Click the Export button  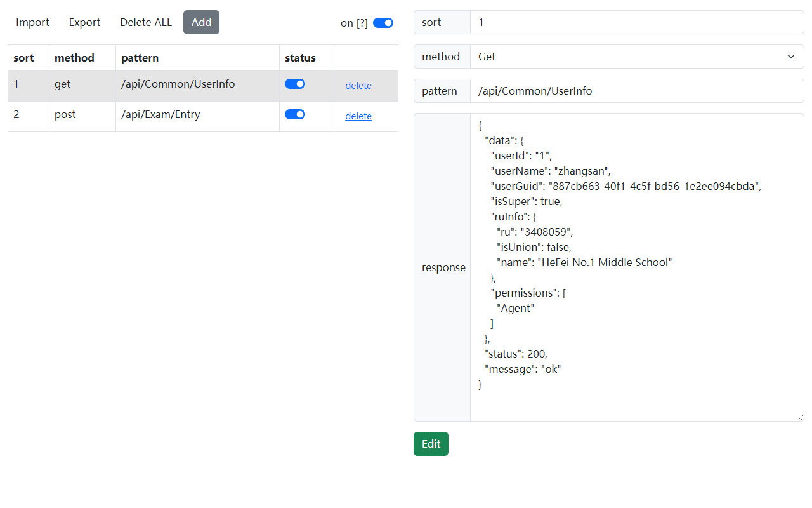tap(84, 22)
